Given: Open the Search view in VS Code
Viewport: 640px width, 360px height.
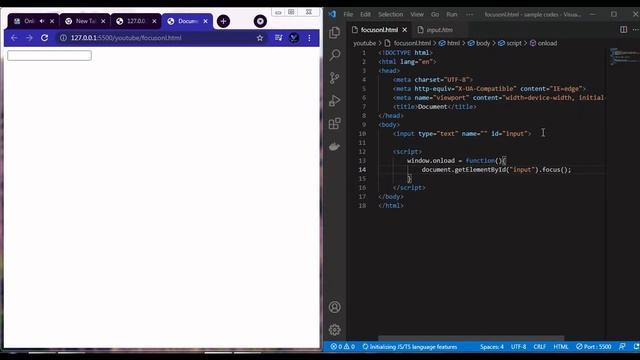Looking at the screenshot, I should tap(335, 55).
